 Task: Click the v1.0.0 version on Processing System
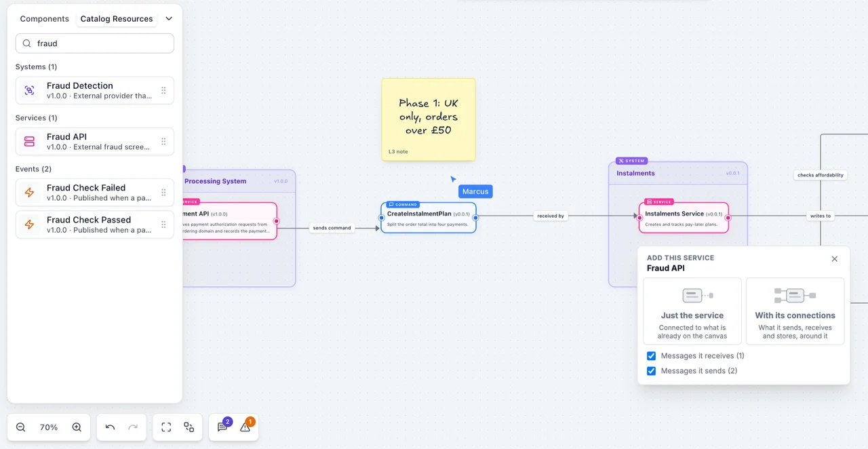281,181
